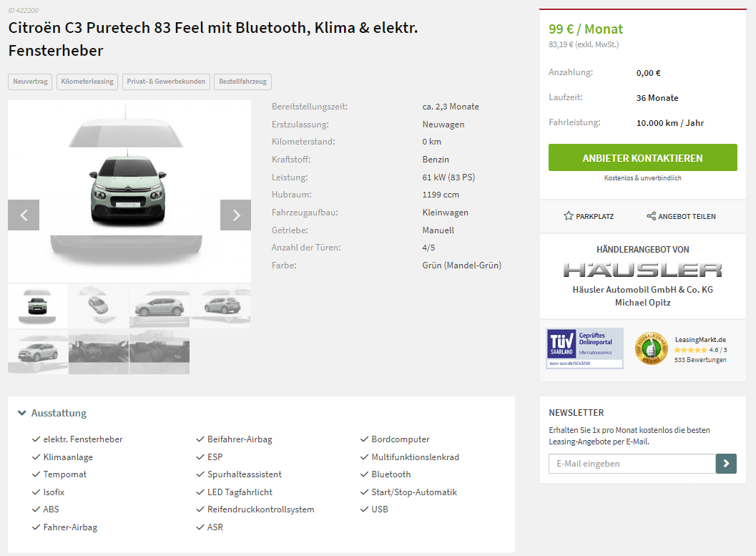Click the 99 € / Monat price
Image resolution: width=756 pixels, height=556 pixels.
click(x=585, y=29)
